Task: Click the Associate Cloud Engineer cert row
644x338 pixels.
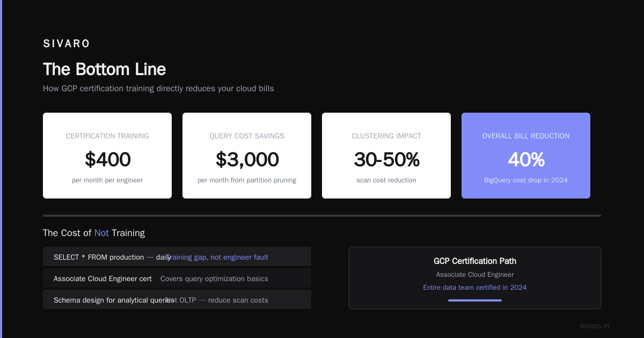Action: (177, 278)
